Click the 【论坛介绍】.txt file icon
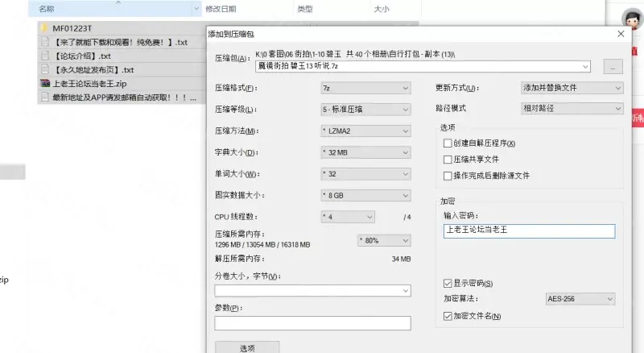644x353 pixels. click(x=45, y=56)
